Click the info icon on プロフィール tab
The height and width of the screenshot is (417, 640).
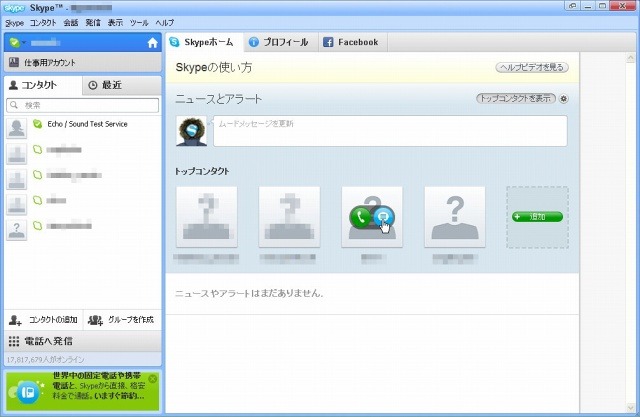pos(253,42)
